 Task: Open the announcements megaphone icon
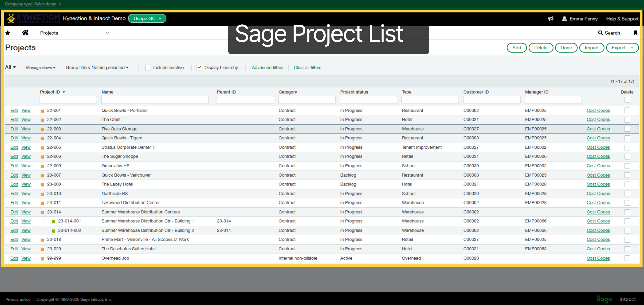551,19
